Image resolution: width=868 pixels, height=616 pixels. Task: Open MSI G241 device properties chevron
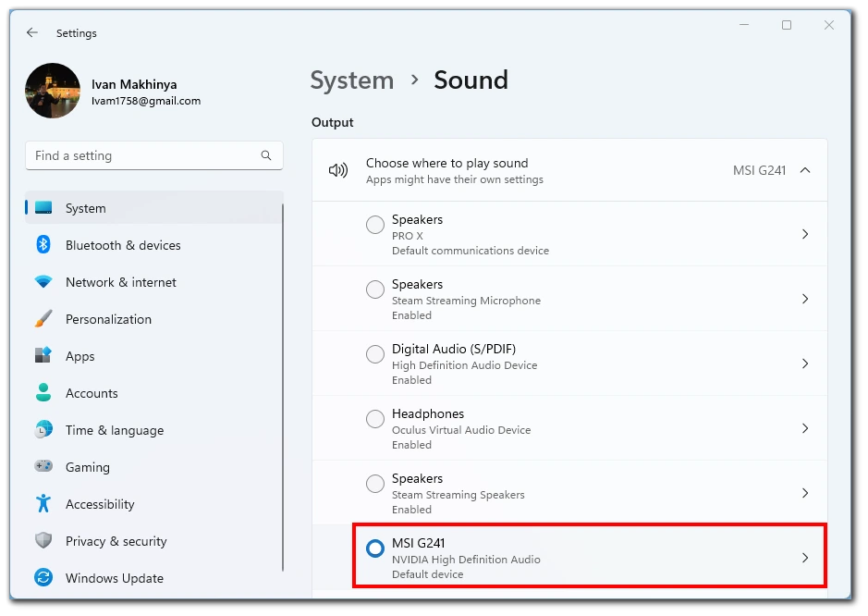click(x=805, y=558)
